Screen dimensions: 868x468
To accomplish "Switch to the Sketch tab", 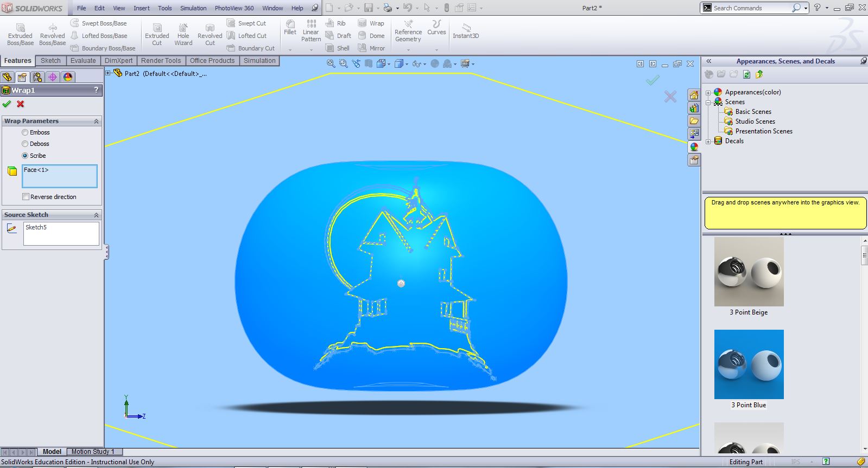I will (50, 61).
